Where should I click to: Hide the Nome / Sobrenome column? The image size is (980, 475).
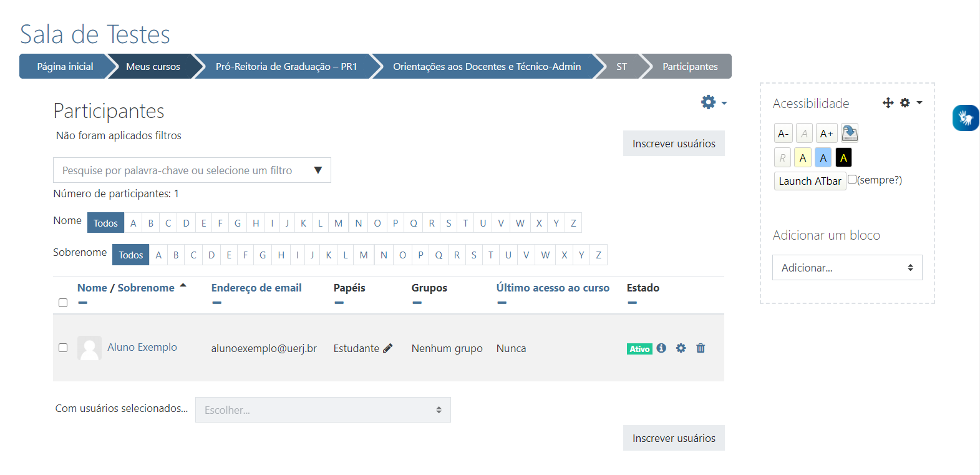[x=83, y=303]
